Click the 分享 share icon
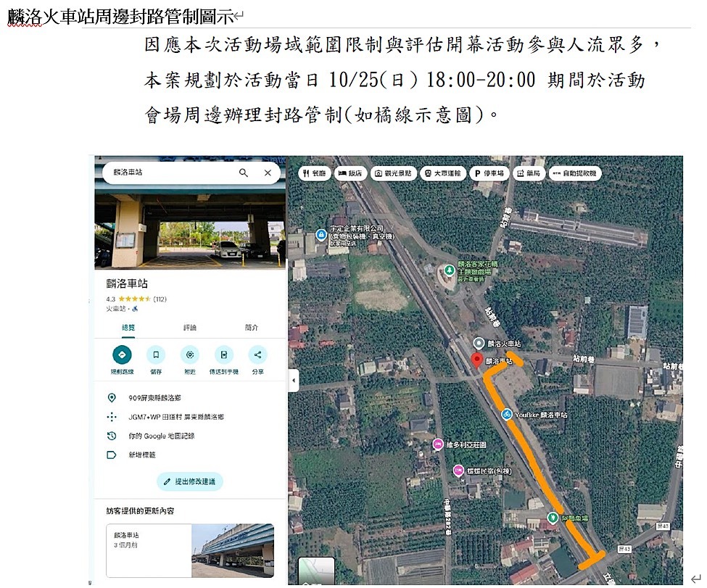The image size is (707, 588). coord(257,355)
